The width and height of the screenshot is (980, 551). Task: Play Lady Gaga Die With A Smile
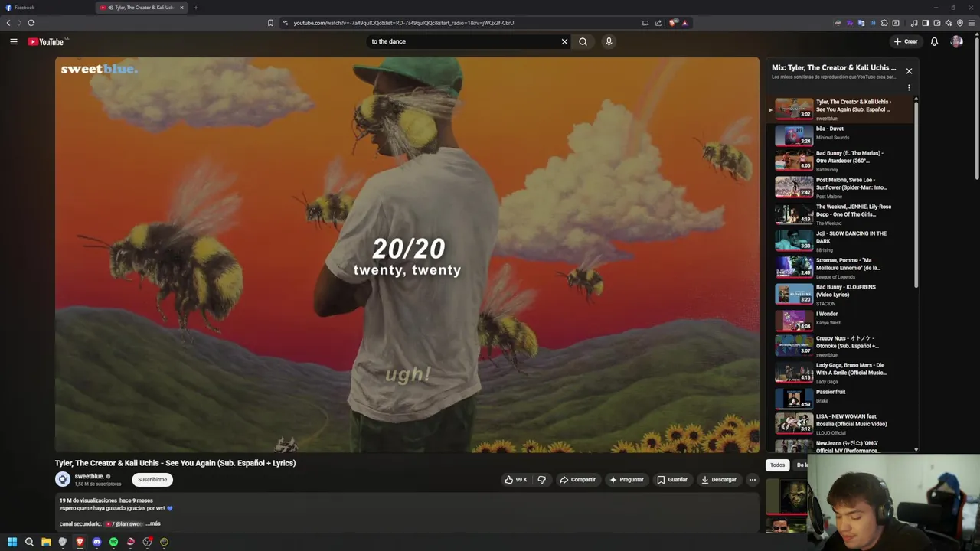click(x=842, y=373)
